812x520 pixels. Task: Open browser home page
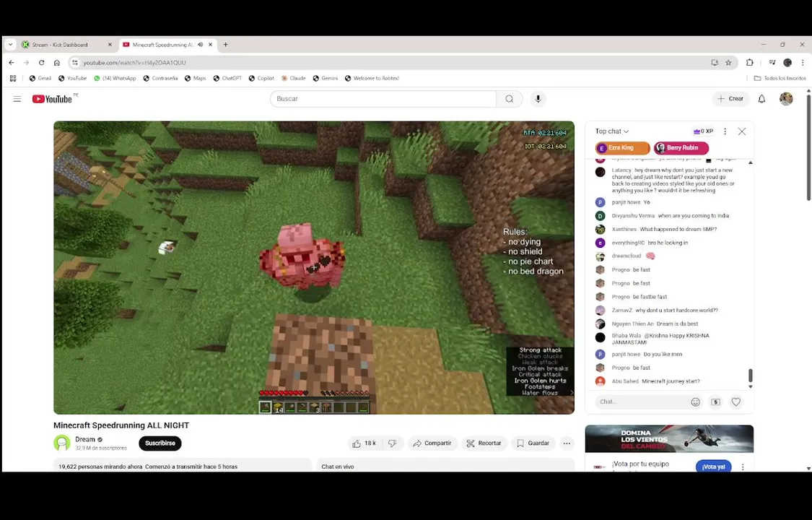[x=57, y=63]
